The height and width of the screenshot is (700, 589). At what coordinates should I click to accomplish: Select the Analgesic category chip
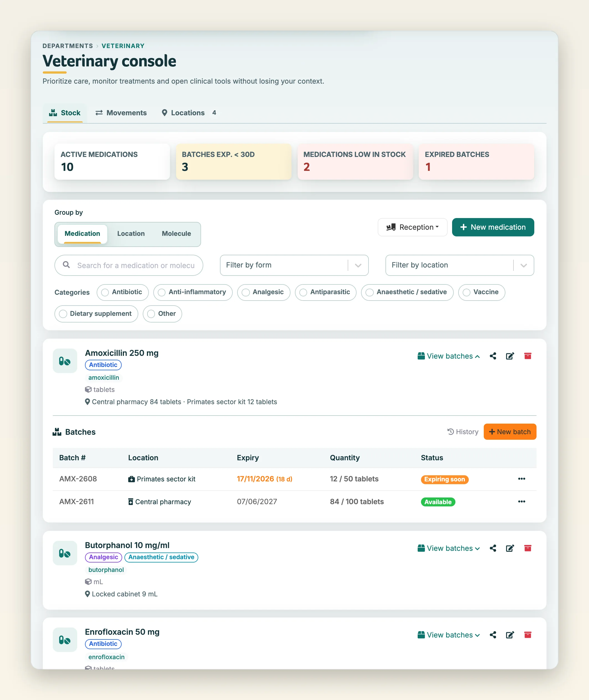[264, 292]
